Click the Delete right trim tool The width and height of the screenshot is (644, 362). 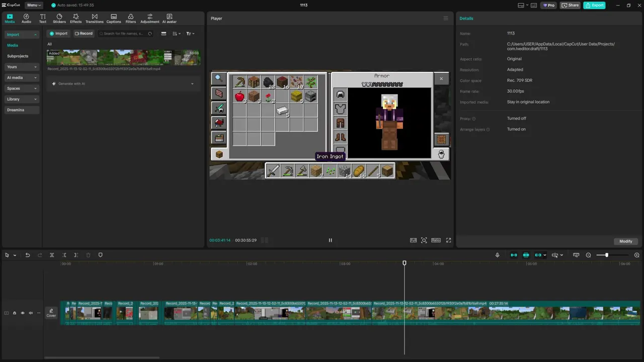[76, 255]
